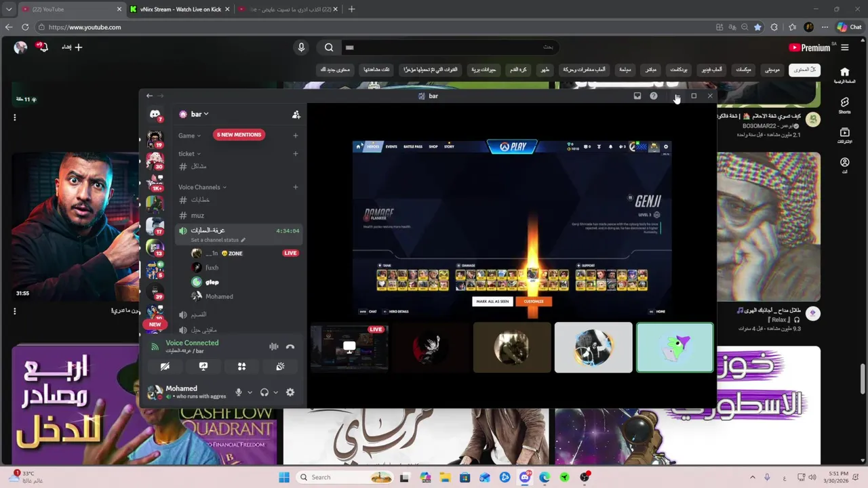Click Invite members icon beside bar server name
This screenshot has width=868, height=488.
[296, 115]
